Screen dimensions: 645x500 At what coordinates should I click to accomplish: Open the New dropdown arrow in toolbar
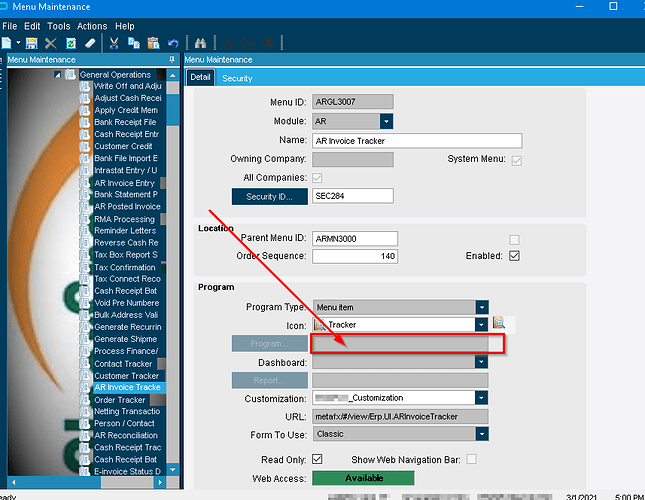[18, 43]
